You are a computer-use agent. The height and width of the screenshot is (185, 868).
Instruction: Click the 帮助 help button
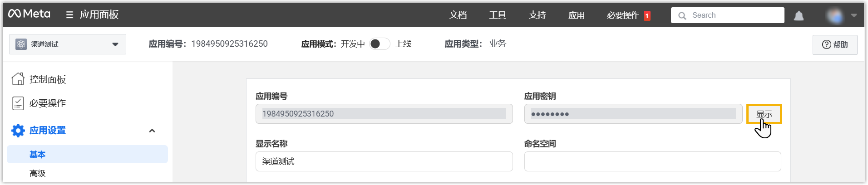(x=835, y=44)
